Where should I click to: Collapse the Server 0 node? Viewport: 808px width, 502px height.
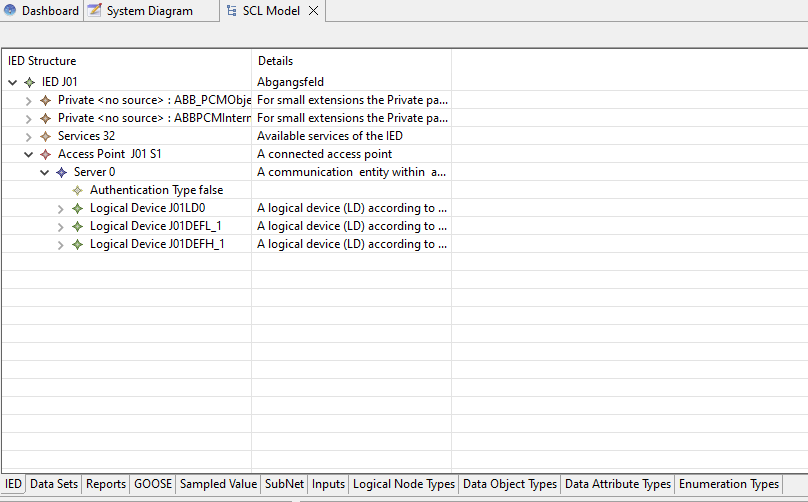pyautogui.click(x=45, y=172)
